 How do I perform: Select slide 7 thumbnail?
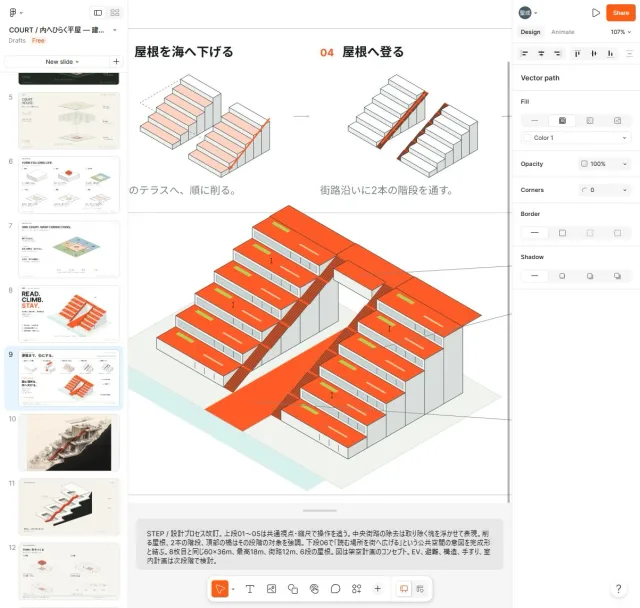point(69,249)
